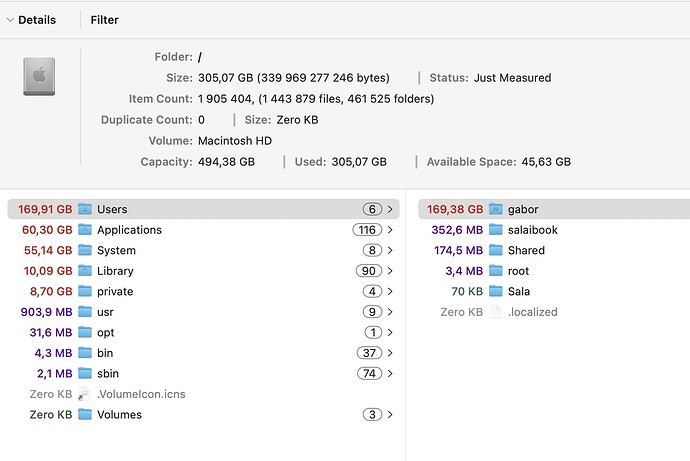690x461 pixels.
Task: Click the 74 item count badge for sbin
Action: coord(370,374)
